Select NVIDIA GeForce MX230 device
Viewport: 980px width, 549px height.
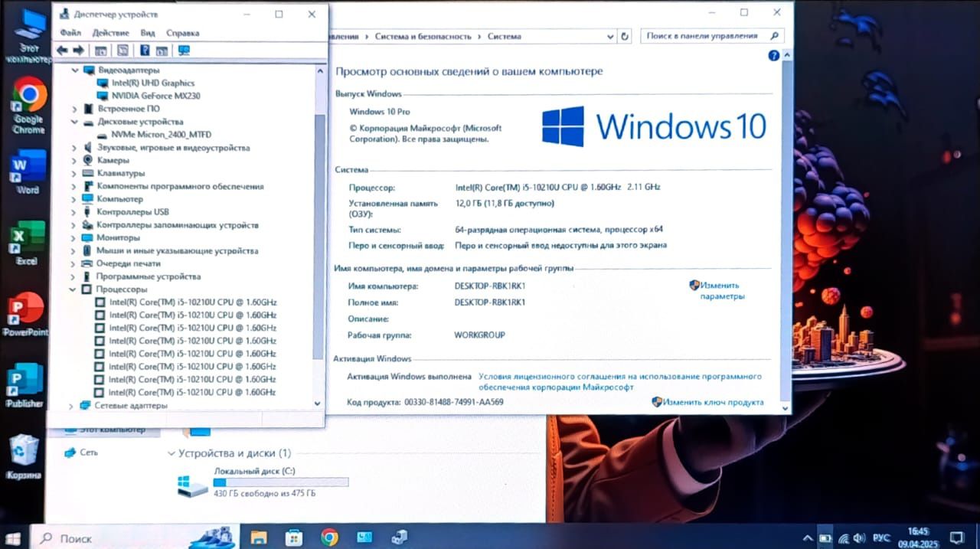pos(156,96)
